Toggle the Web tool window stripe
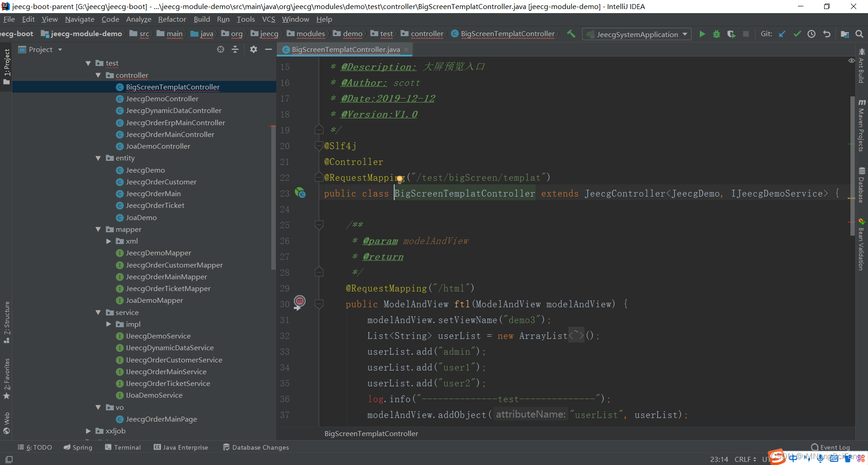 (6, 423)
